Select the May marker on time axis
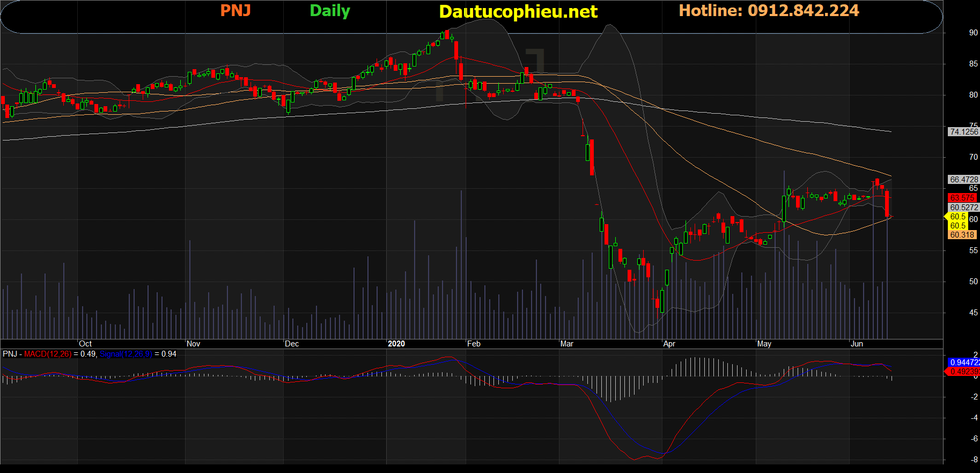The width and height of the screenshot is (980, 473). (764, 344)
